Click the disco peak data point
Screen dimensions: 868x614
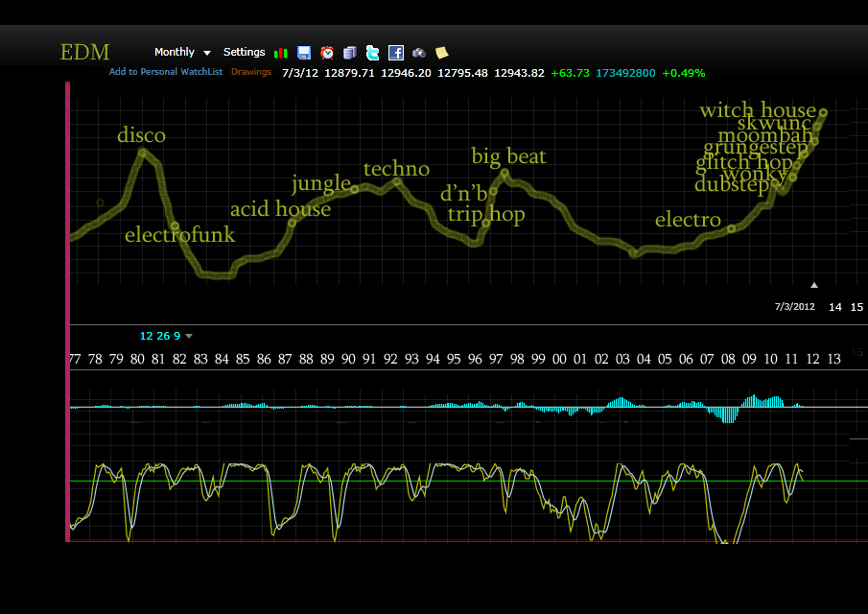[x=142, y=153]
